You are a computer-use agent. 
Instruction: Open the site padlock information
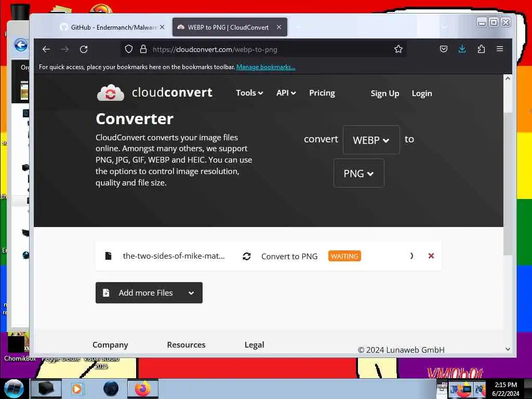[143, 49]
